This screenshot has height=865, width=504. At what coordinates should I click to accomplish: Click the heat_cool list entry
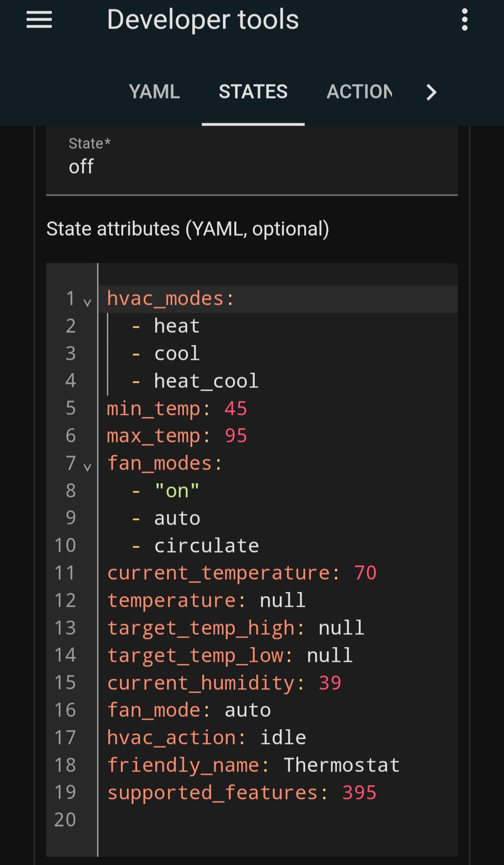[x=206, y=381]
